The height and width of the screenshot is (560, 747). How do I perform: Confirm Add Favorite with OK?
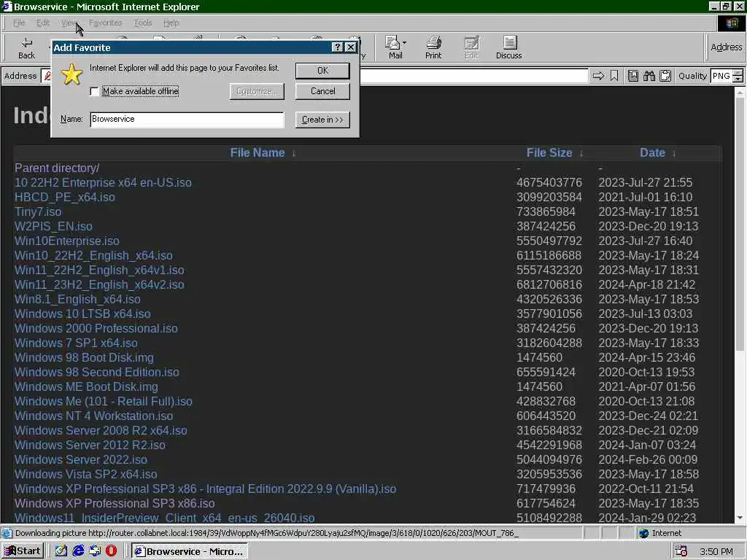322,71
